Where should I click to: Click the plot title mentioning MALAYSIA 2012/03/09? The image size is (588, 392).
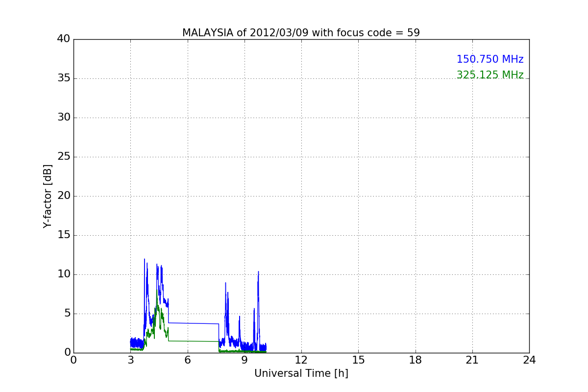(301, 33)
